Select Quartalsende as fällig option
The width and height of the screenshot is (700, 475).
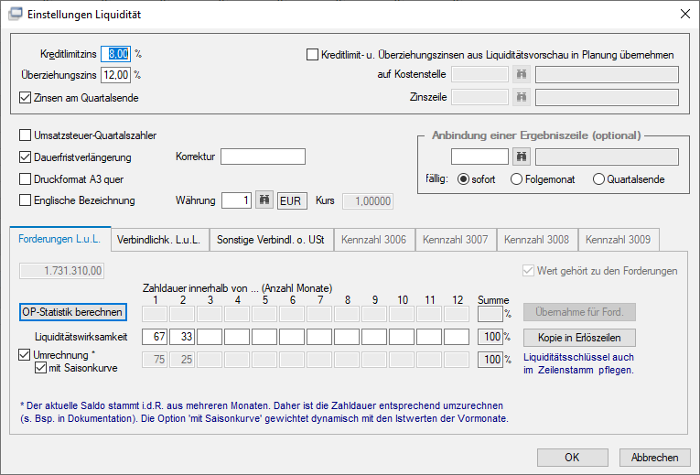pos(599,179)
